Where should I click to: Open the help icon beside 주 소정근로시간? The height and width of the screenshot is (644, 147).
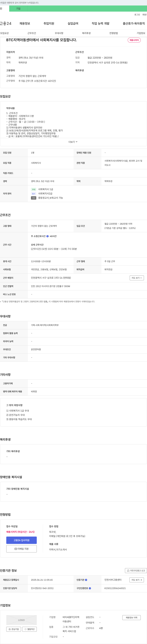pos(47,236)
